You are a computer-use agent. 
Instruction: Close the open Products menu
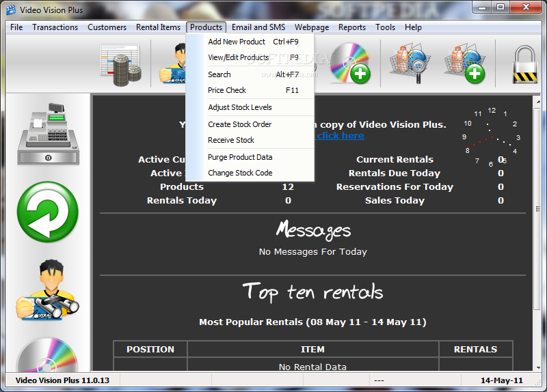click(x=206, y=27)
